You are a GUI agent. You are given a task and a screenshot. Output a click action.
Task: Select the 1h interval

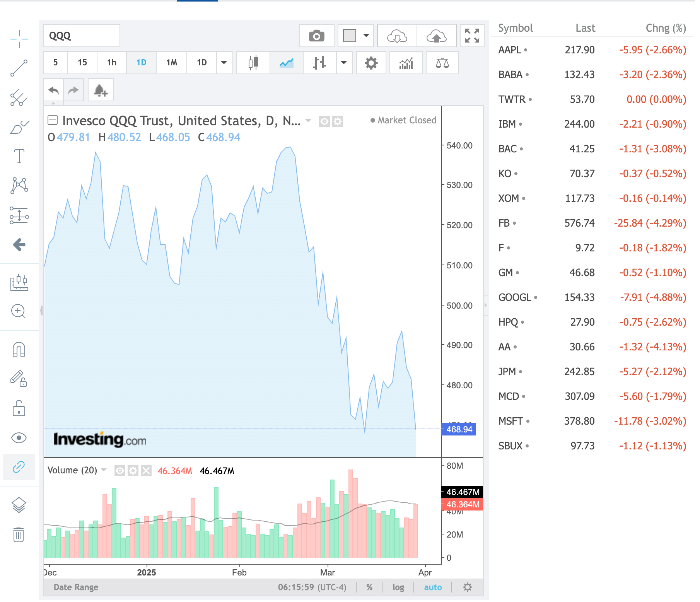click(x=112, y=63)
